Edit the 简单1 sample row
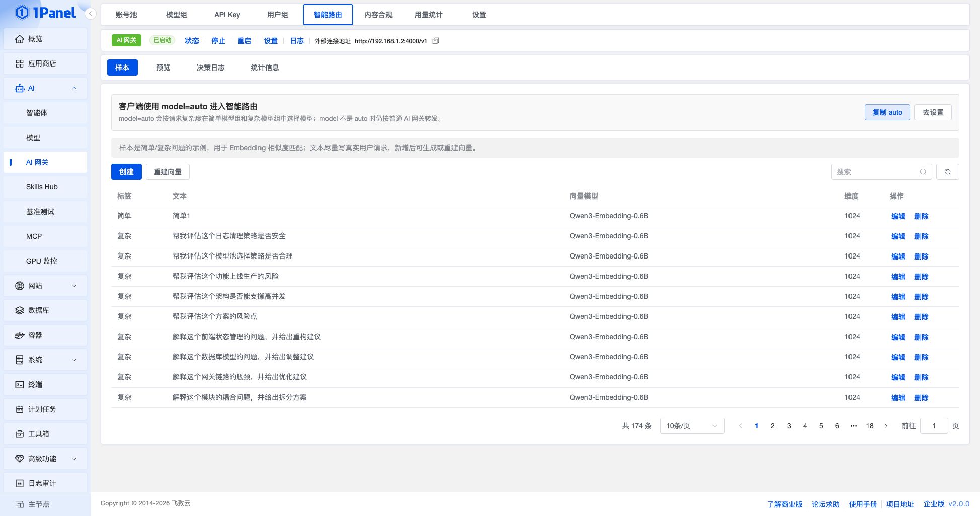This screenshot has height=516, width=980. pos(898,216)
